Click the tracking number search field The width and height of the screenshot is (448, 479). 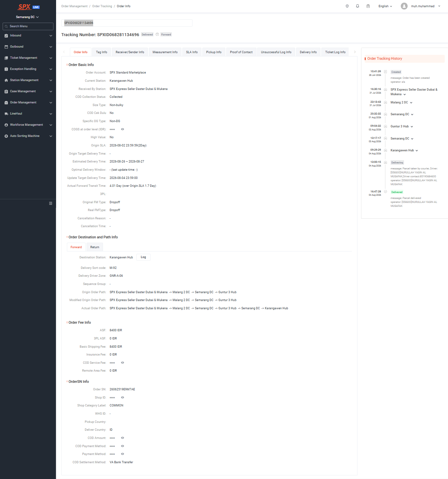(x=127, y=23)
